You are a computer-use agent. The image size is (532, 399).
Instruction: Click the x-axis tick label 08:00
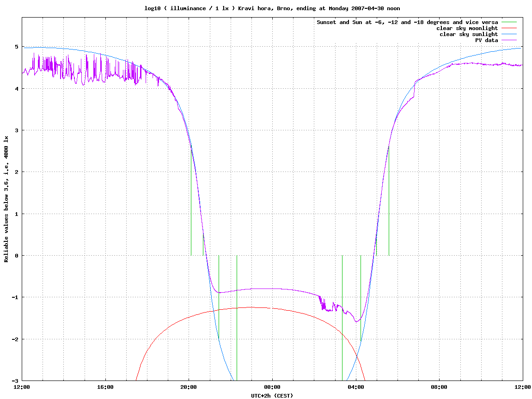pos(439,387)
